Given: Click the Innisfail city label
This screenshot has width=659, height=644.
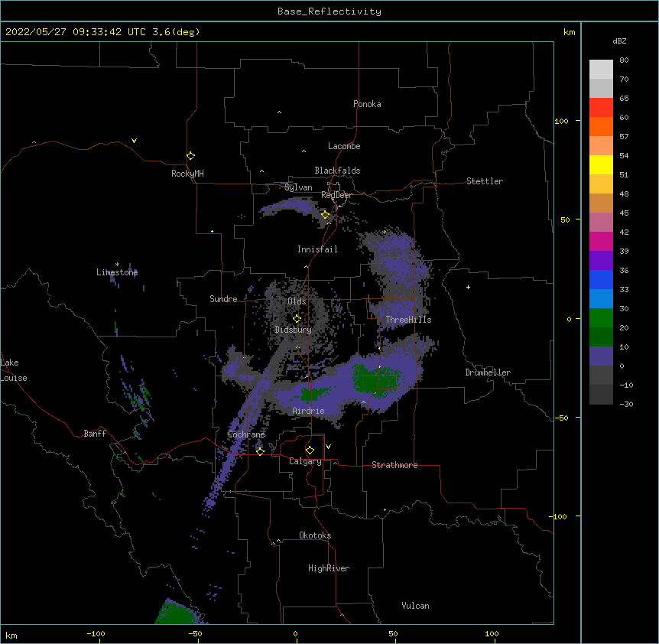Looking at the screenshot, I should click(x=317, y=249).
